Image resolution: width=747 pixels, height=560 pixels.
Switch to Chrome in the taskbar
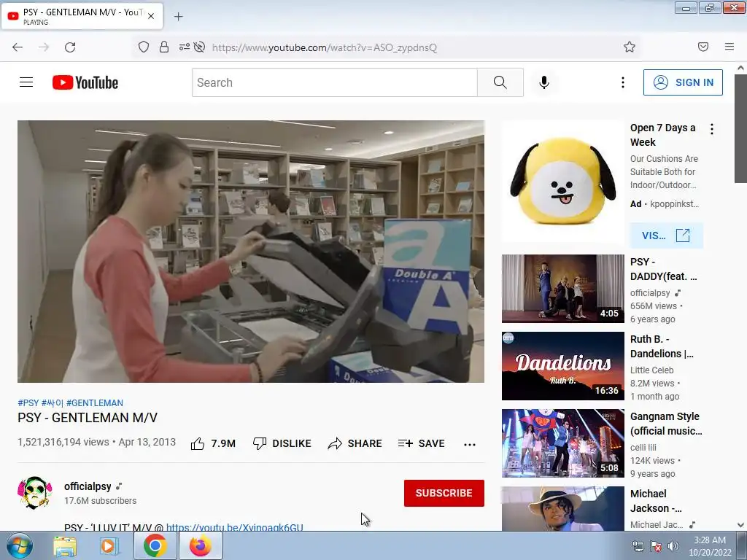coord(155,545)
